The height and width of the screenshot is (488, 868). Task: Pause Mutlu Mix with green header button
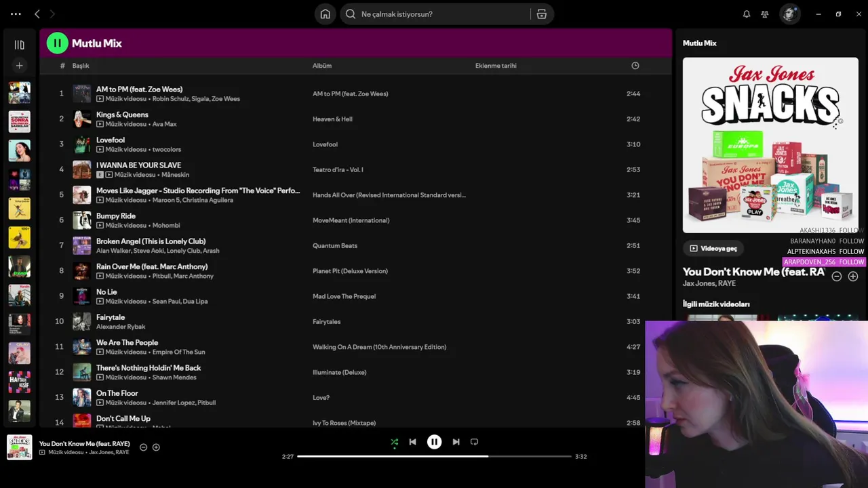(x=57, y=43)
